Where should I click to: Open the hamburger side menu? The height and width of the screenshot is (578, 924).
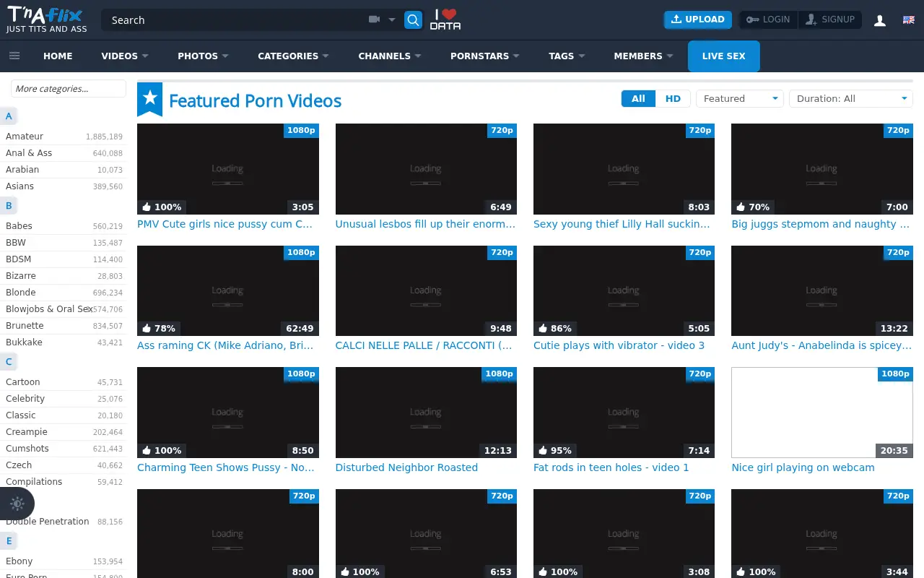pos(14,56)
